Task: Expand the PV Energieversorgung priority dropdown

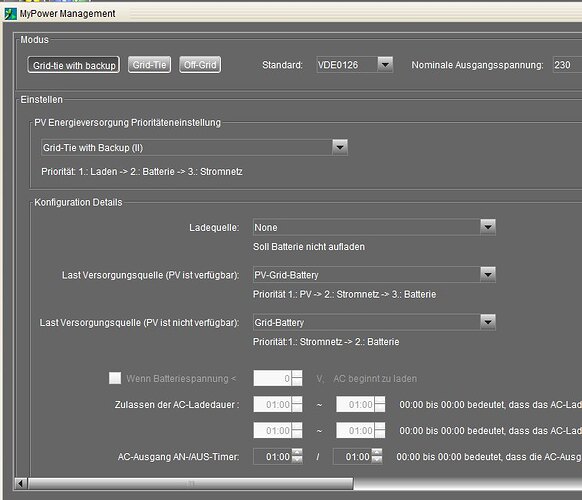Action: tap(340, 147)
